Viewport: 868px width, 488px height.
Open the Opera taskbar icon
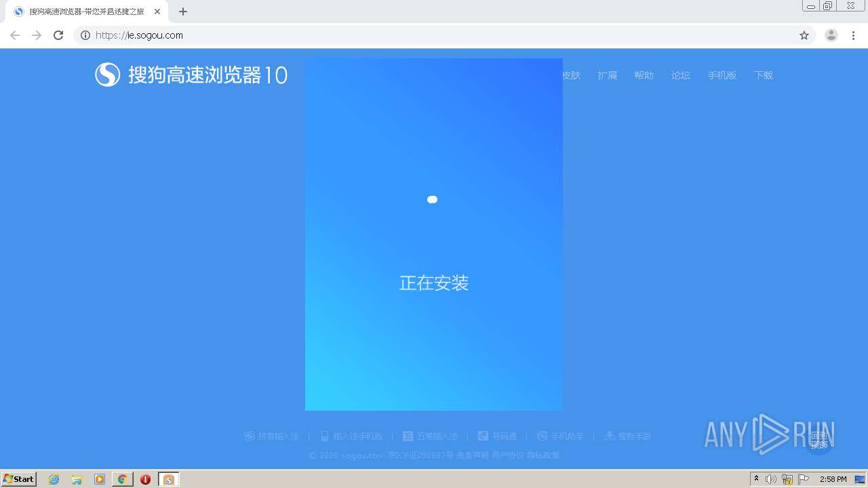[x=145, y=479]
